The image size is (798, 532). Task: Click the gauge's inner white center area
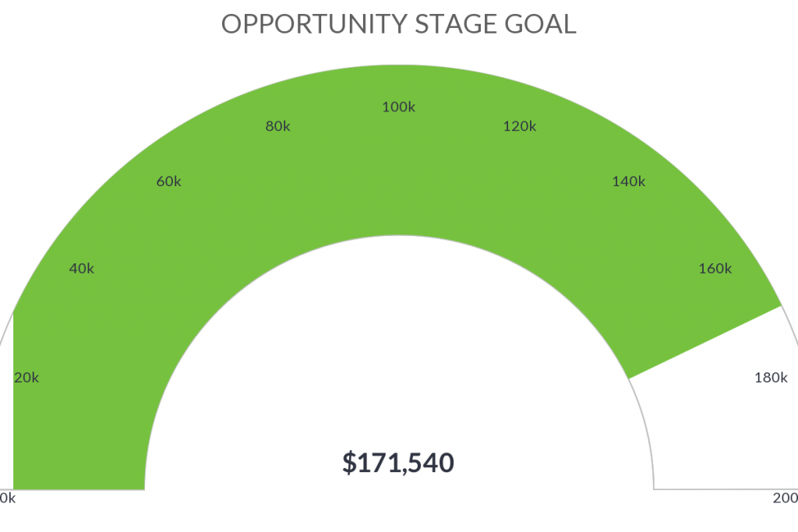click(x=399, y=366)
